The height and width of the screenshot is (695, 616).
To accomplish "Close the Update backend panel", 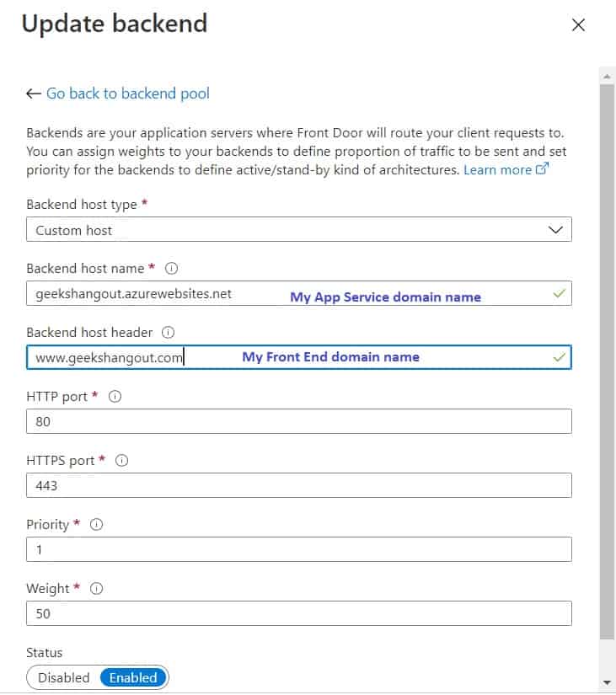I will click(x=578, y=24).
